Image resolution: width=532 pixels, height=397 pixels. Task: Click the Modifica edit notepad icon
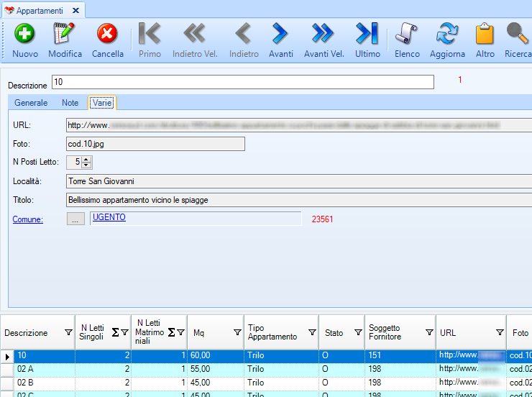point(65,34)
